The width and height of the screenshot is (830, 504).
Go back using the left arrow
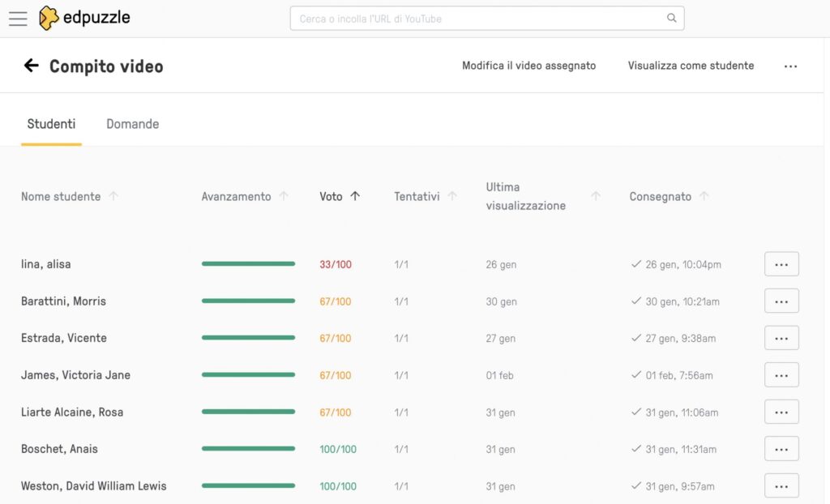point(32,66)
